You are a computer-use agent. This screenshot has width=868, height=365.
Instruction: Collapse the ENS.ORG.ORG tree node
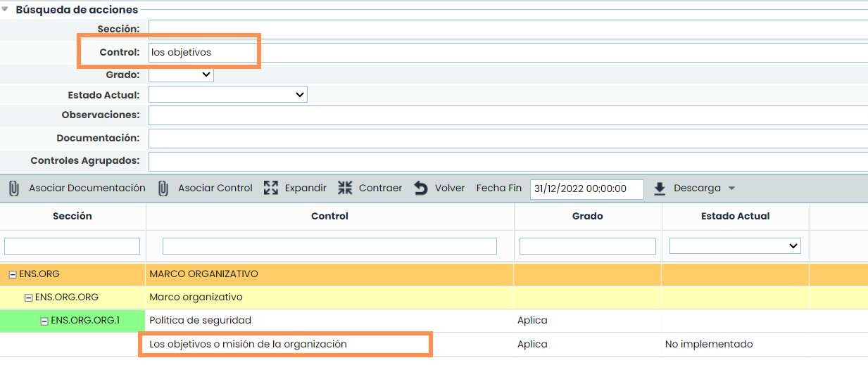(28, 297)
